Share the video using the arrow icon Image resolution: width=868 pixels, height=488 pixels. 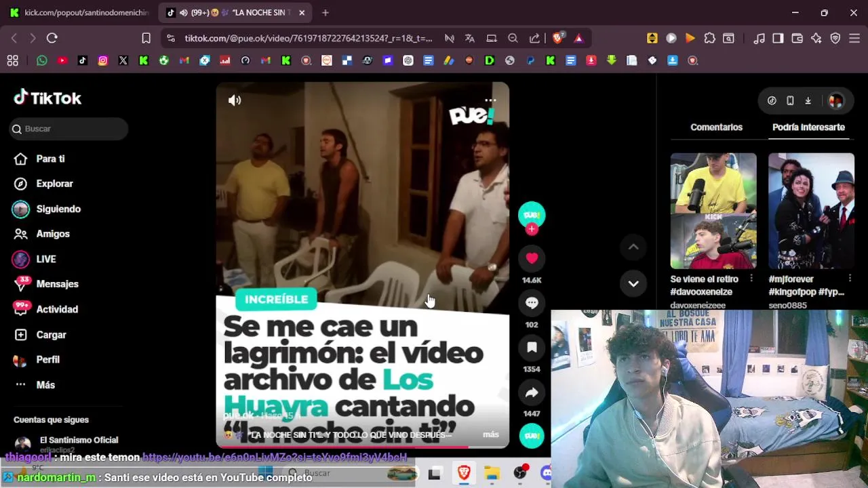pos(532,392)
